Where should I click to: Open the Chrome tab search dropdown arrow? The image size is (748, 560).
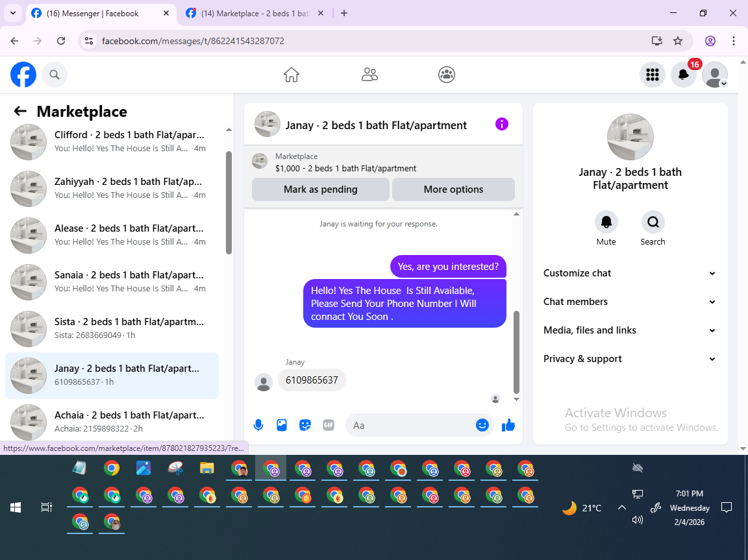pyautogui.click(x=13, y=14)
